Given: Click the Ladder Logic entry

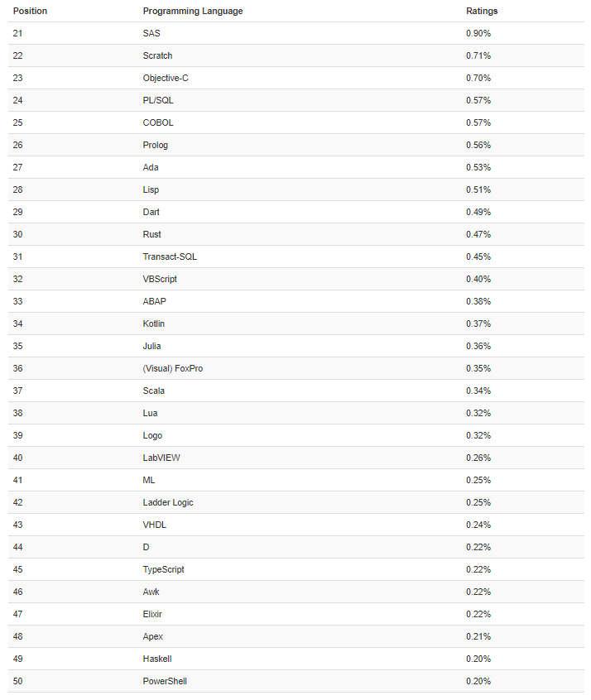Looking at the screenshot, I should 168,502.
